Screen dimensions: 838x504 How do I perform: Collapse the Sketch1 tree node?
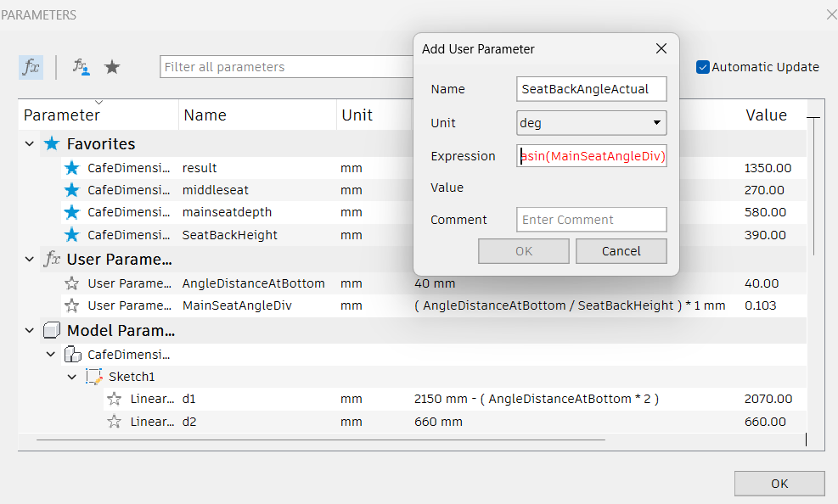(71, 376)
